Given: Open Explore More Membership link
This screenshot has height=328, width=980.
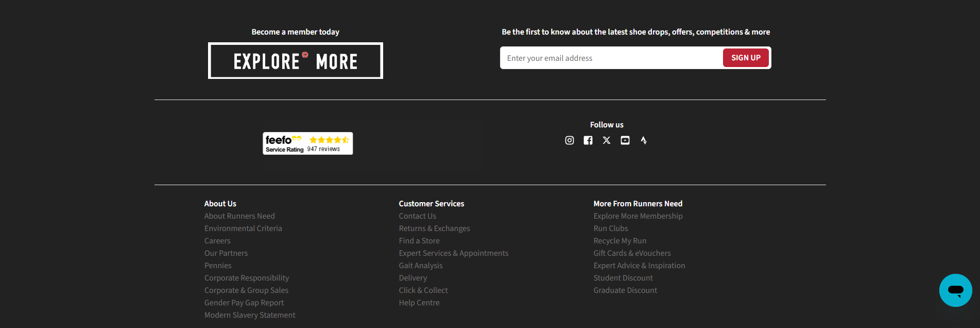Looking at the screenshot, I should click(638, 216).
